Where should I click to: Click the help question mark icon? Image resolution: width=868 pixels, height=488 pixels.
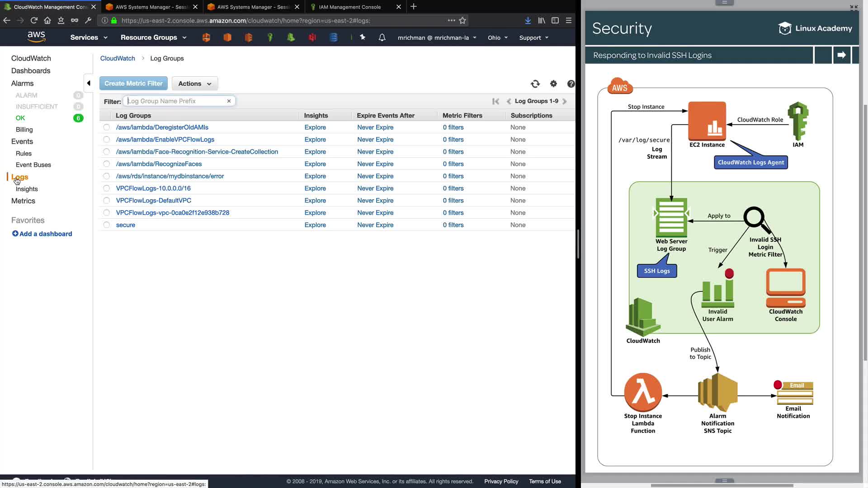click(x=571, y=84)
